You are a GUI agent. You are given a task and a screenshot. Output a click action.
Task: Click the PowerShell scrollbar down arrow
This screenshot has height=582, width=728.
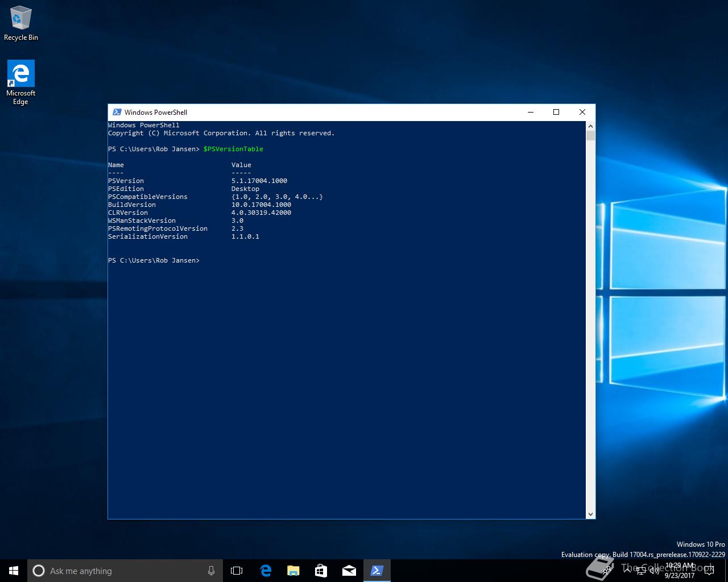[x=590, y=514]
